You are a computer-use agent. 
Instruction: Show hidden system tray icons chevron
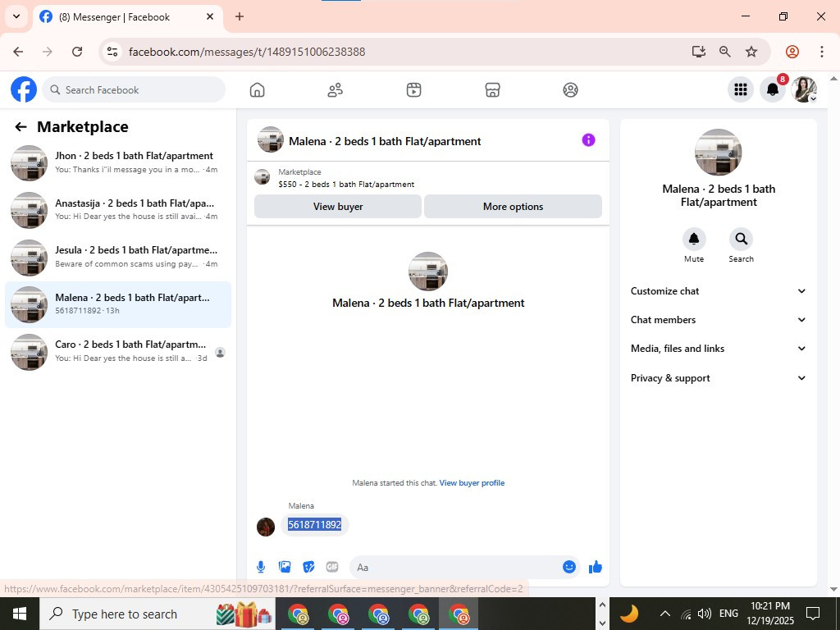pyautogui.click(x=664, y=614)
